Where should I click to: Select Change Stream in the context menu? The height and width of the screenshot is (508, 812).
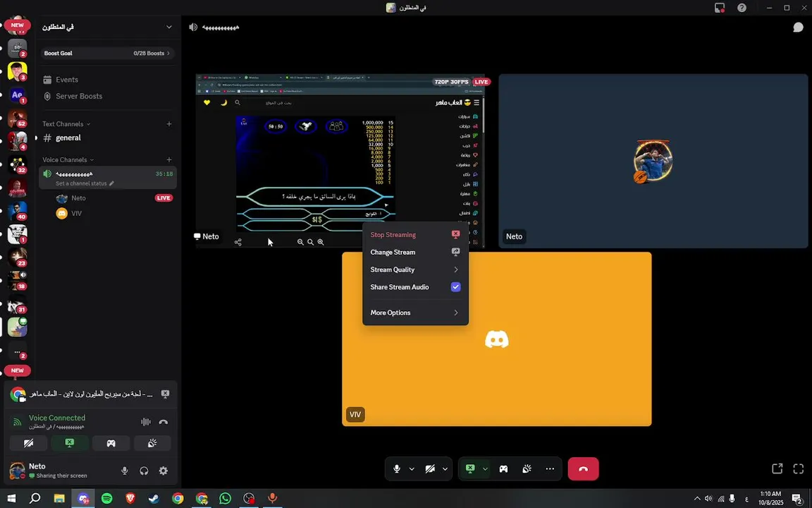415,252
